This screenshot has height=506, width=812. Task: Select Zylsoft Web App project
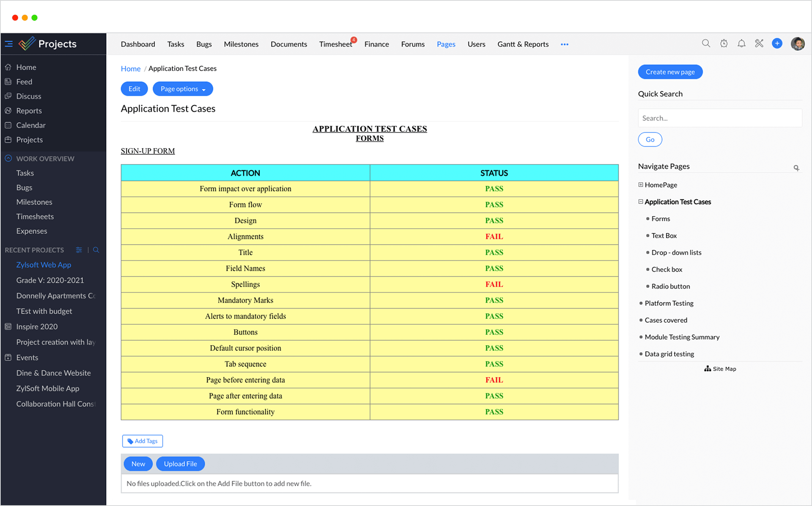tap(44, 265)
